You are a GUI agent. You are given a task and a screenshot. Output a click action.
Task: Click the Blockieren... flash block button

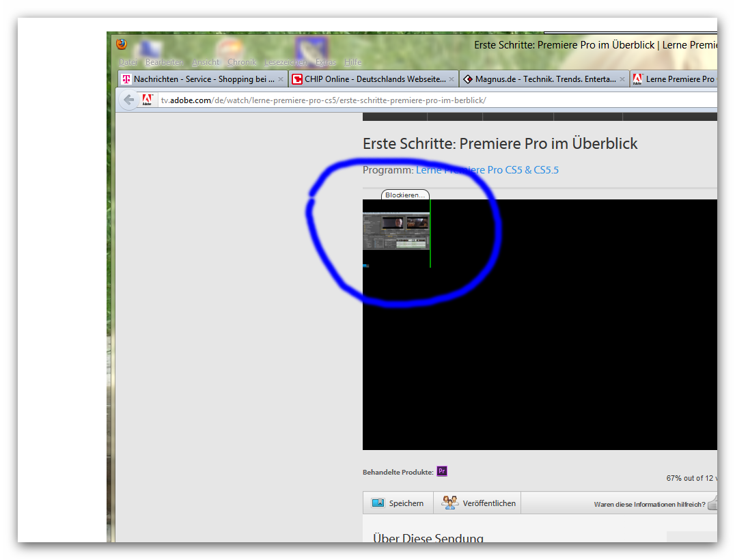[x=405, y=195]
